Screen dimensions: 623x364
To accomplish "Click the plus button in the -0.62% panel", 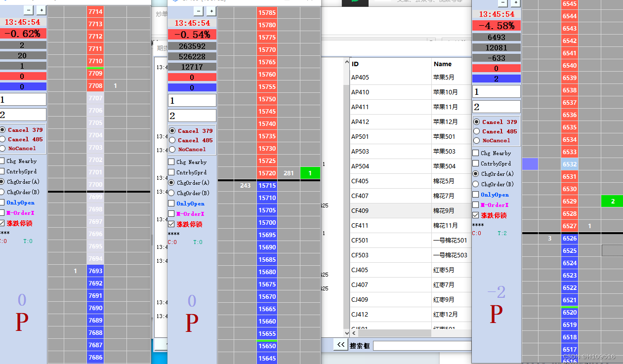I will 41,10.
